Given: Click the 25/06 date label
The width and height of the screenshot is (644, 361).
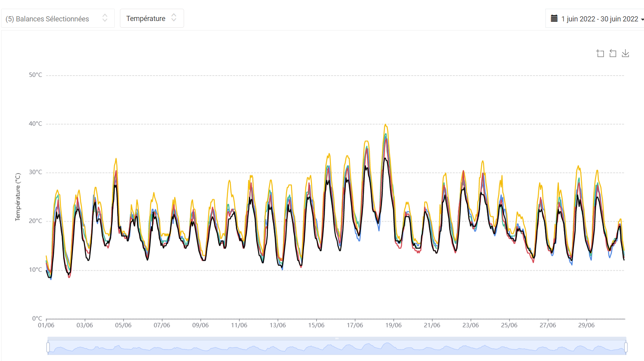Looking at the screenshot, I should [509, 325].
